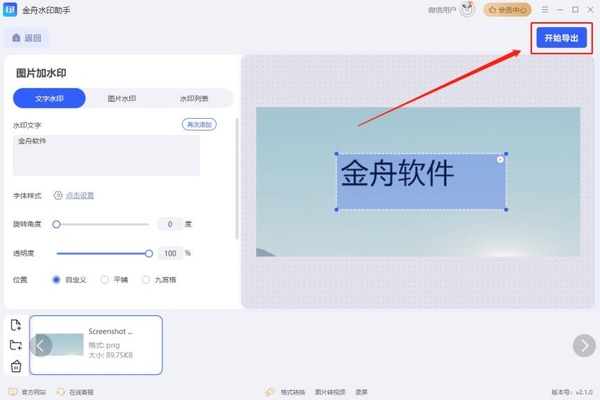The image size is (600, 400).
Task: Click the transparency value field showing 100
Action: click(x=170, y=253)
